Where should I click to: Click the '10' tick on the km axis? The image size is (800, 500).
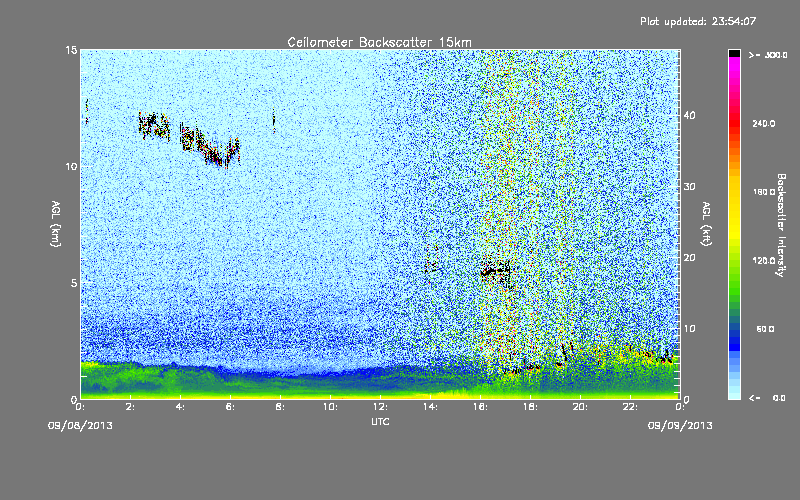coord(71,167)
